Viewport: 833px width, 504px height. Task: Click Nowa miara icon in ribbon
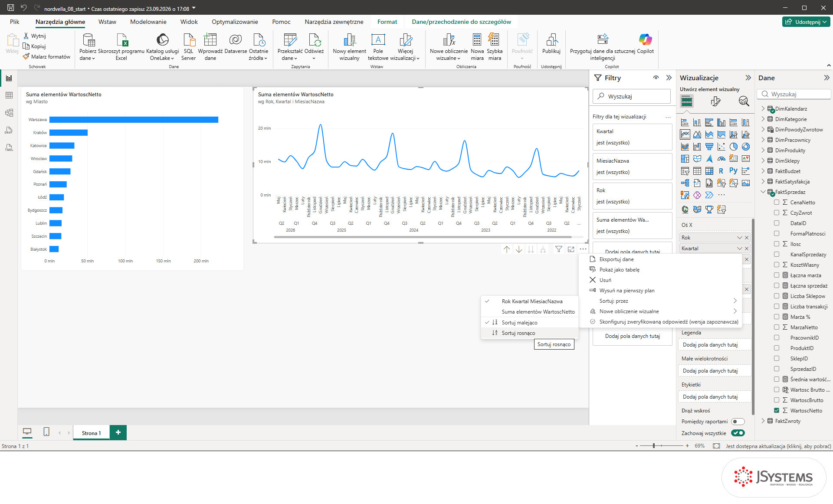pyautogui.click(x=477, y=40)
